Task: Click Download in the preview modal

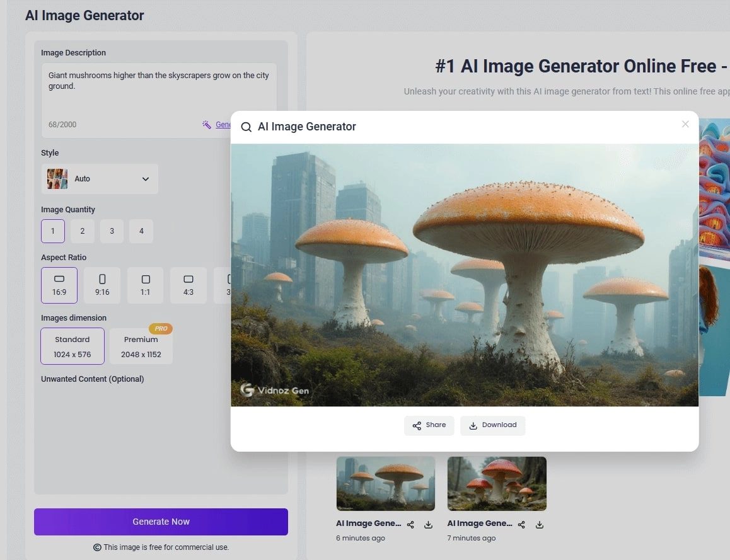Action: pos(492,425)
